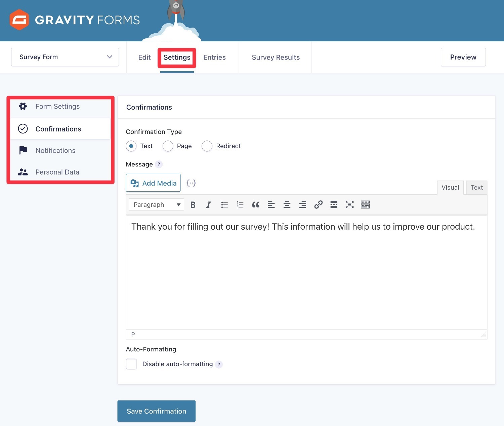This screenshot has height=426, width=504.
Task: Open the Paragraph format dropdown
Action: 156,204
